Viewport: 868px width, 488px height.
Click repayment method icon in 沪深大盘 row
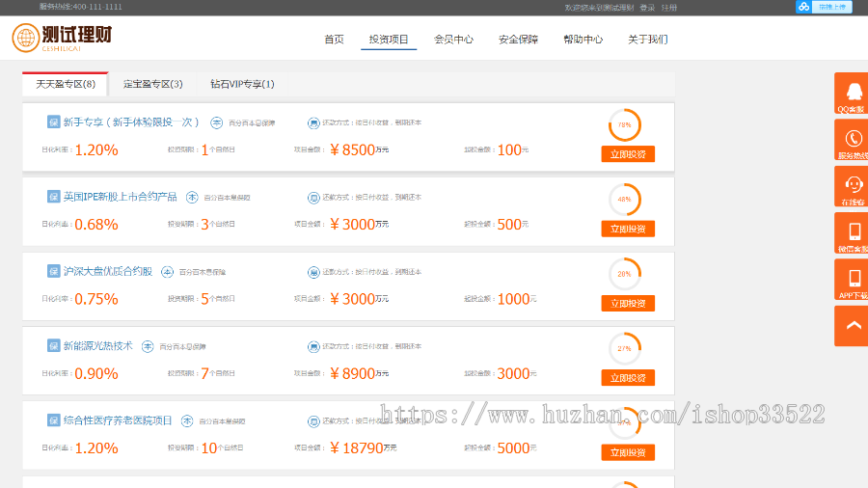[313, 272]
